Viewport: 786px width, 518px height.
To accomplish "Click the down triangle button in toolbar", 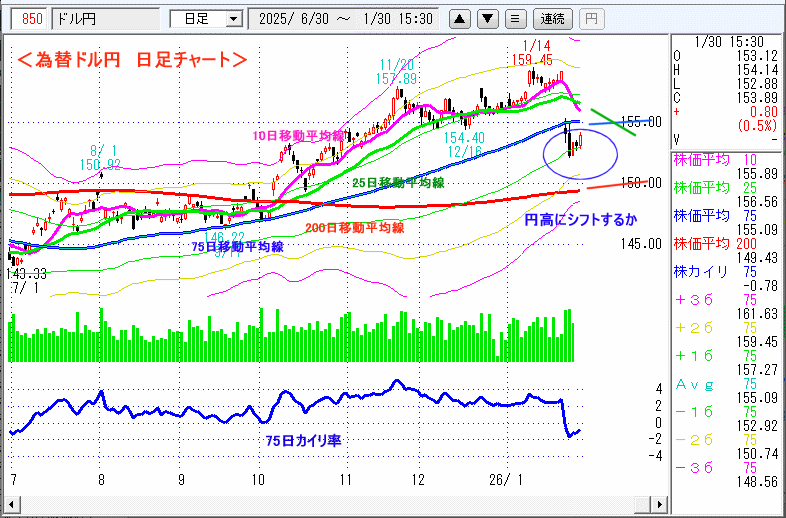I will [x=487, y=18].
